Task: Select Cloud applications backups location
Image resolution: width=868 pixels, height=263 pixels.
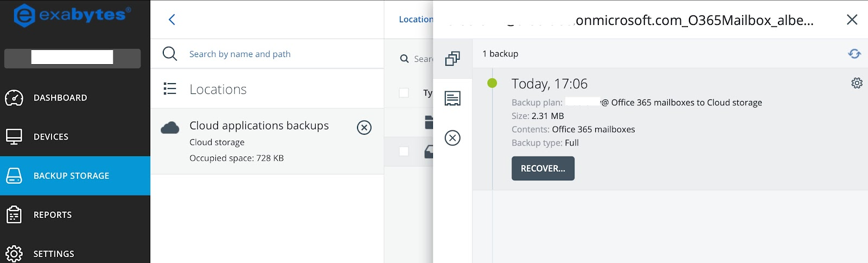Action: coord(267,141)
